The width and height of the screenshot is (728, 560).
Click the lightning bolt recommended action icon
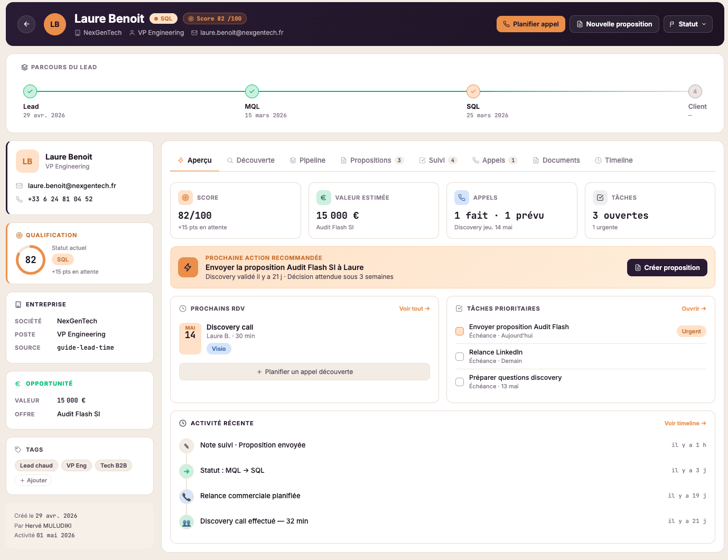coord(188,267)
